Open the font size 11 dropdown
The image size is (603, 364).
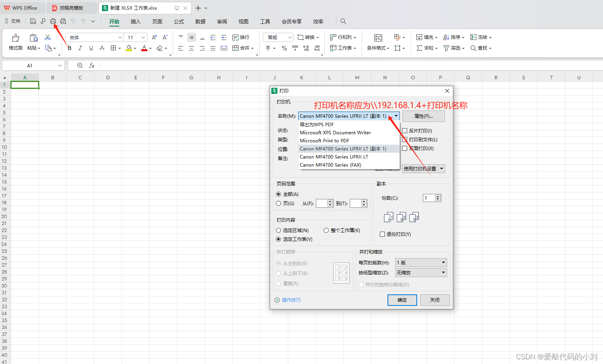[143, 37]
